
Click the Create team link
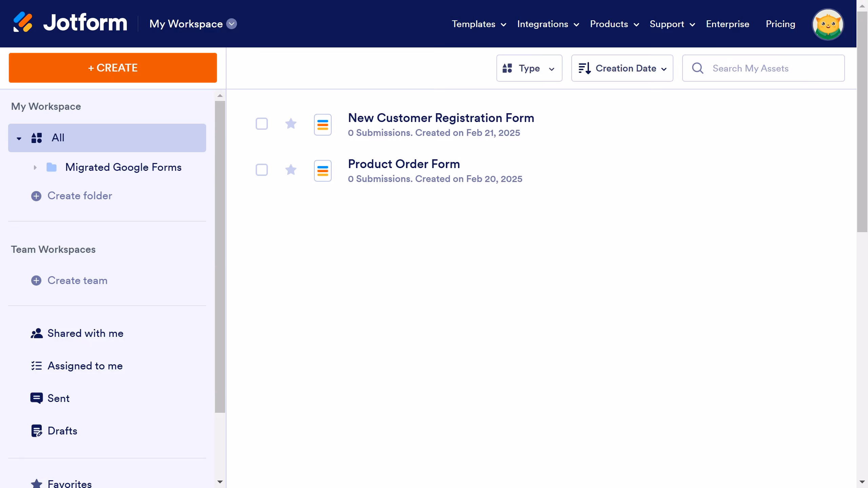77,281
